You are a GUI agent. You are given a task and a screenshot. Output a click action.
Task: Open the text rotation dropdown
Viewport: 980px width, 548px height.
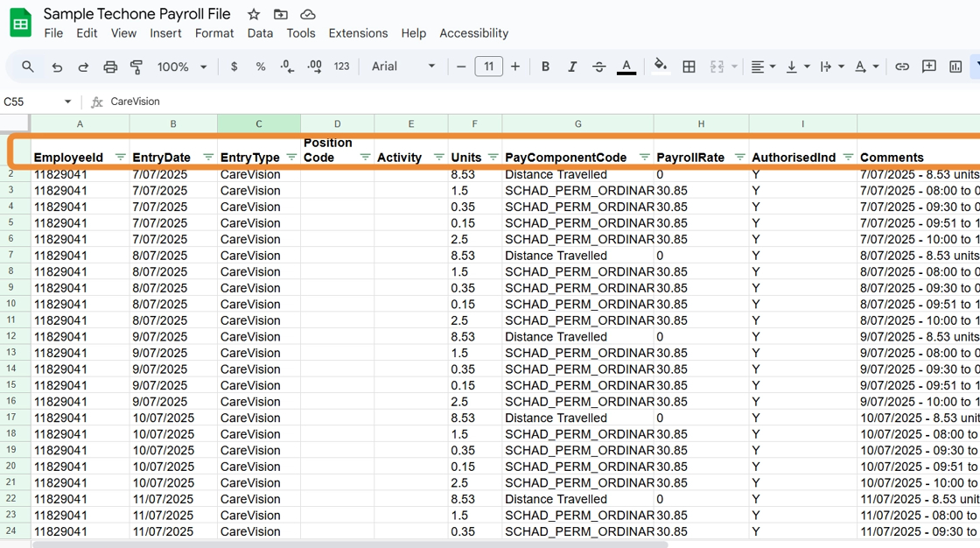pos(866,67)
